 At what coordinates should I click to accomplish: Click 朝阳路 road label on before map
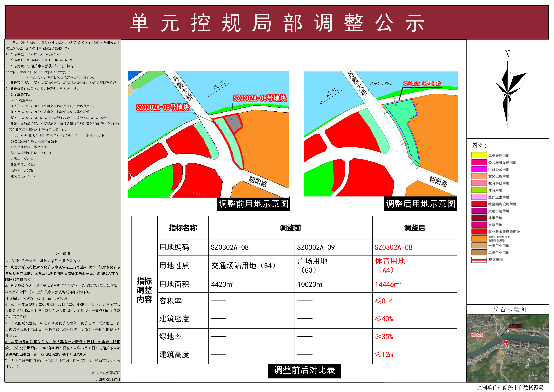(x=258, y=182)
